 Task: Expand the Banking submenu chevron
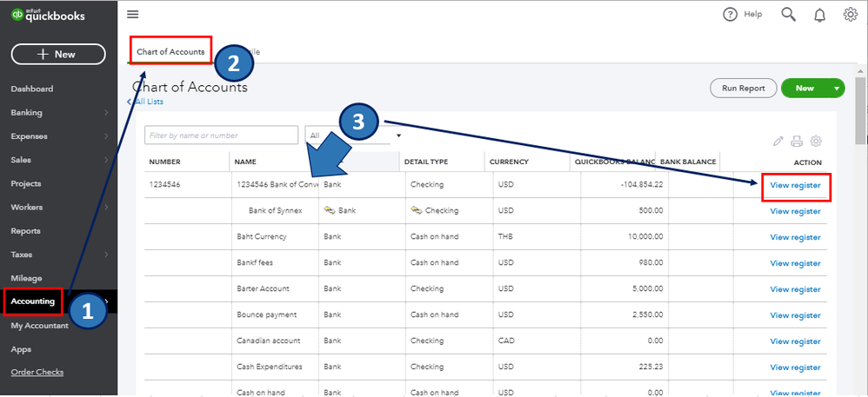coord(106,113)
